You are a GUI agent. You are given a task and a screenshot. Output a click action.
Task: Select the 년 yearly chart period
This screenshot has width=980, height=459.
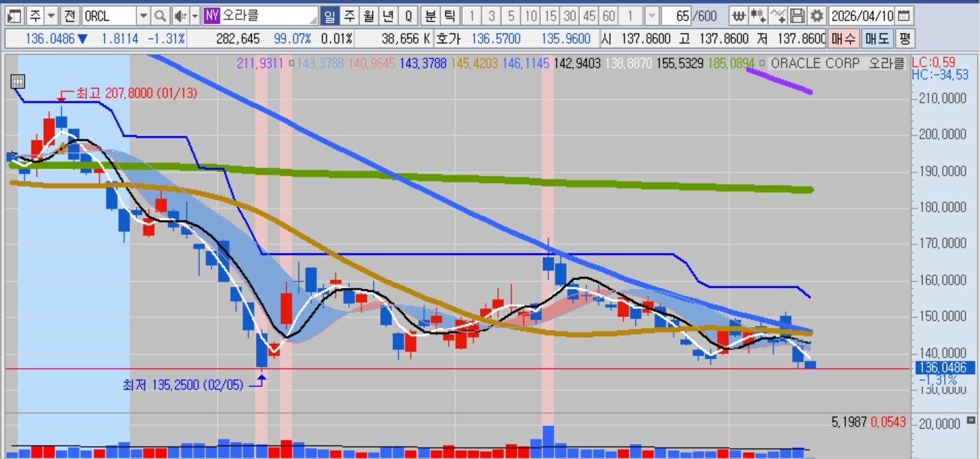388,15
